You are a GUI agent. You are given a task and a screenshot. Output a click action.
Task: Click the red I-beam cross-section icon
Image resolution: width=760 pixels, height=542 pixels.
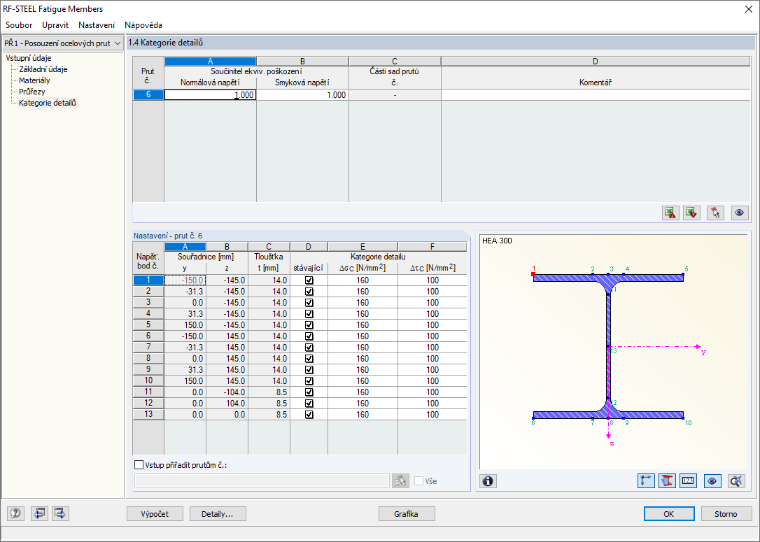pyautogui.click(x=667, y=481)
